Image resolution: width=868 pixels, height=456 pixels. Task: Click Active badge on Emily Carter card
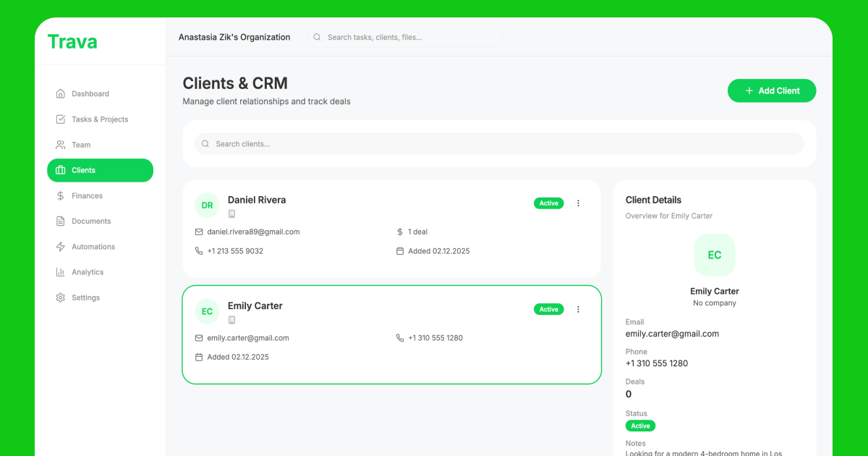tap(549, 309)
